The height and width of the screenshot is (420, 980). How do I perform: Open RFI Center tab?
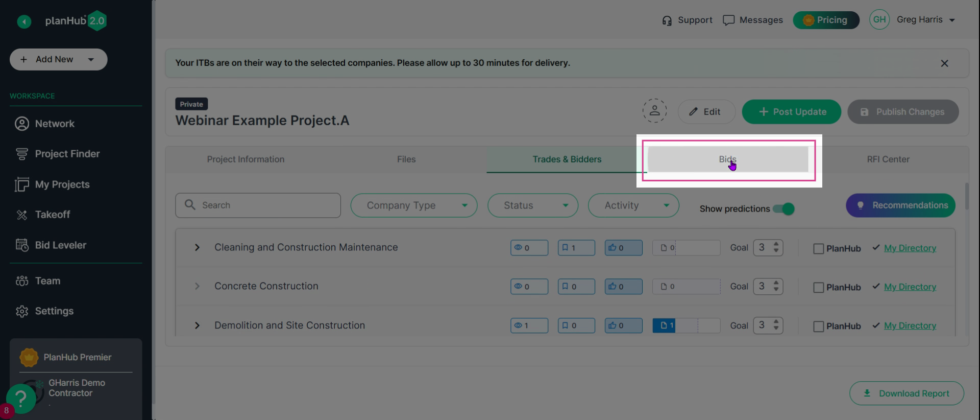[888, 159]
